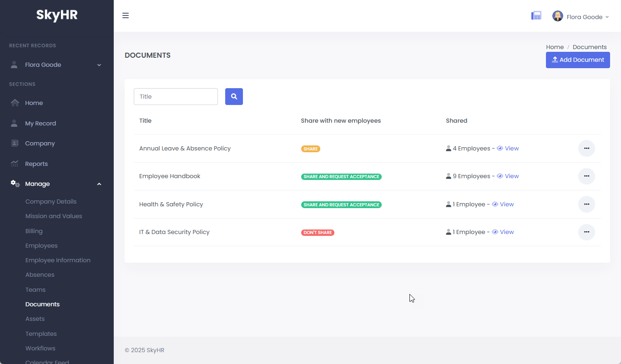The image size is (621, 364).
Task: Click the Add Document button
Action: click(x=577, y=60)
